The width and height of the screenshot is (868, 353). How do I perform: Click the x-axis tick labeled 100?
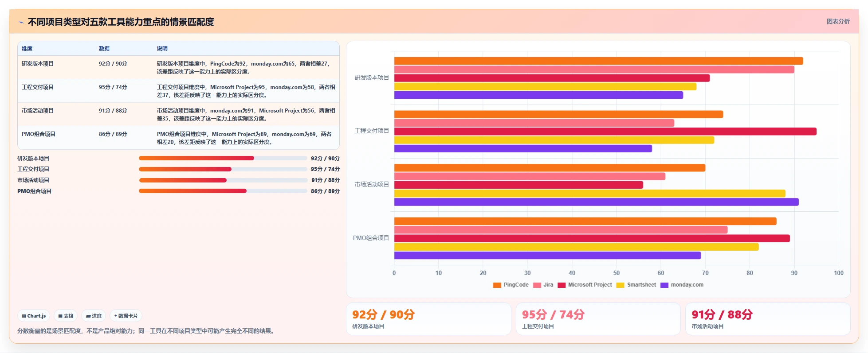coord(838,273)
